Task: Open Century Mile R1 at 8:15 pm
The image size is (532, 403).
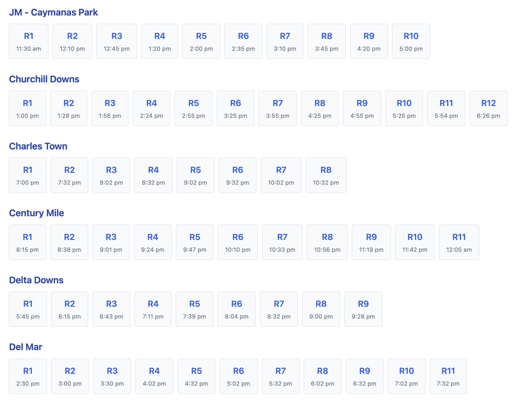Action: coord(27,242)
